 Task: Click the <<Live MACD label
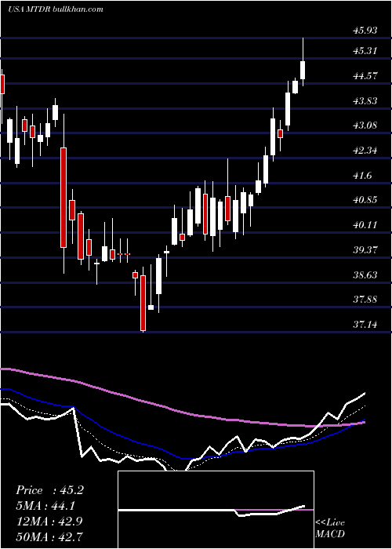click(330, 528)
